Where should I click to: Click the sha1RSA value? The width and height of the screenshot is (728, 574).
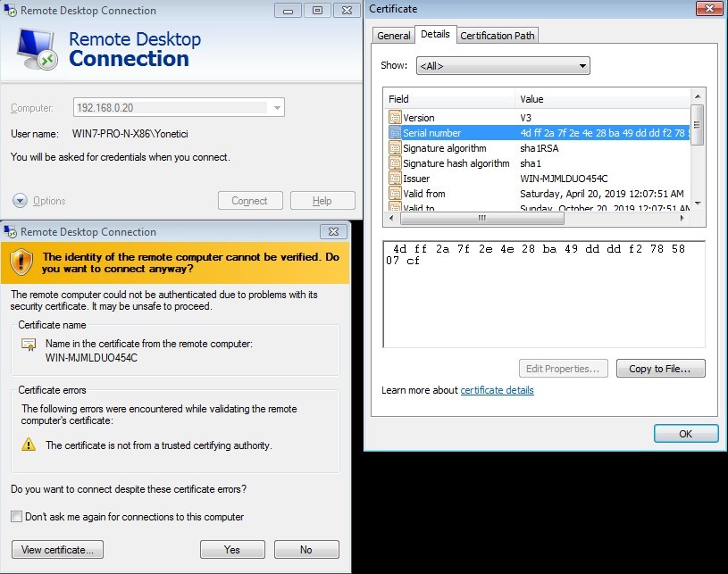(x=539, y=148)
